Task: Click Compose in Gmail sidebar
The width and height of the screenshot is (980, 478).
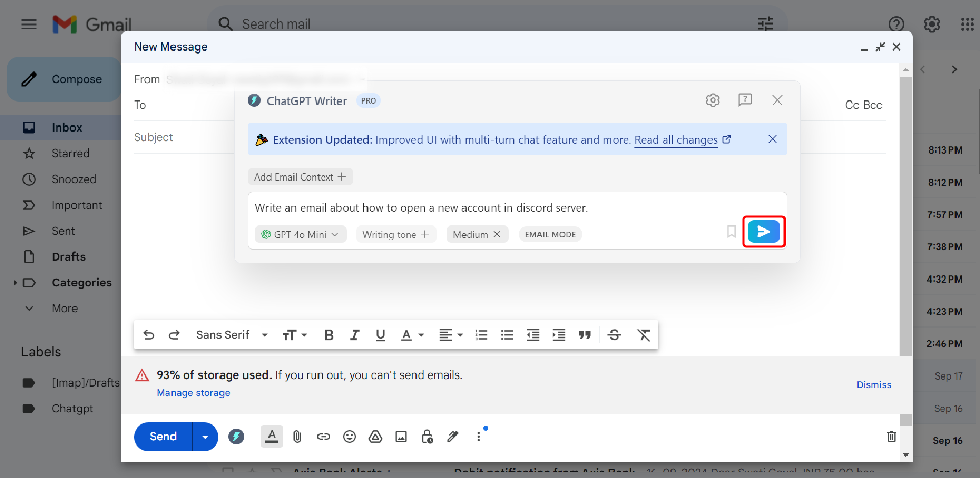Action: 64,79
